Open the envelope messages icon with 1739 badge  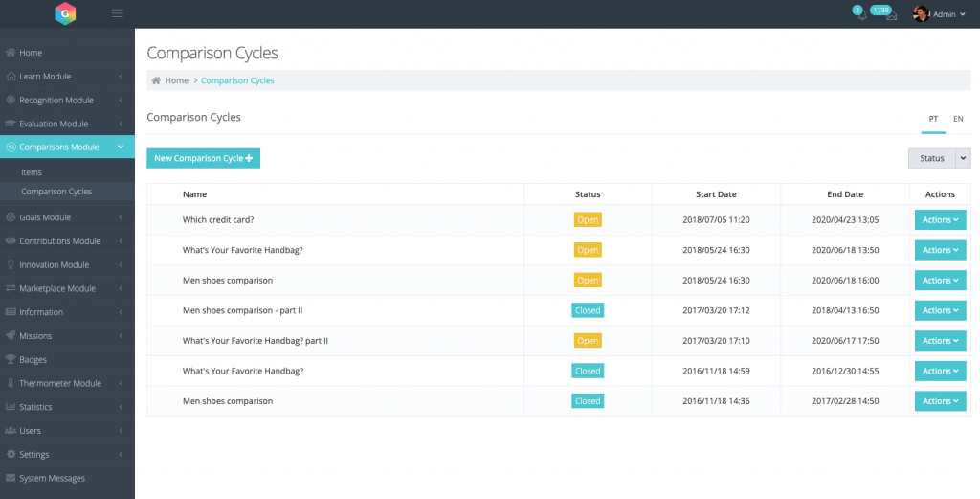point(891,15)
